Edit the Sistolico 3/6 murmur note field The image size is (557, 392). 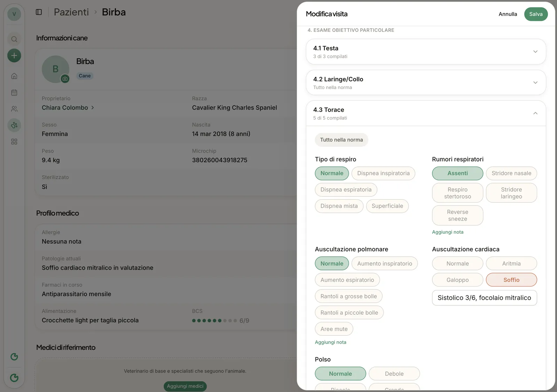click(484, 298)
